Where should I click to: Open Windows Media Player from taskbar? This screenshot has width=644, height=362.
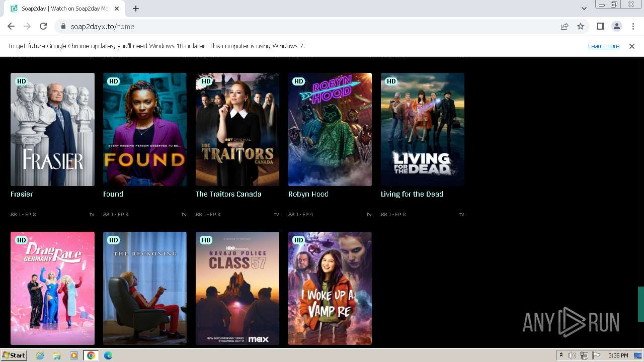click(x=74, y=355)
